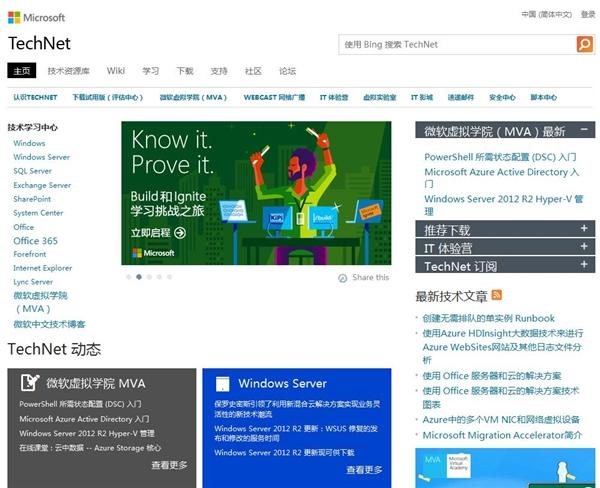Open the 下载 tab
This screenshot has width=600, height=488.
pos(185,71)
